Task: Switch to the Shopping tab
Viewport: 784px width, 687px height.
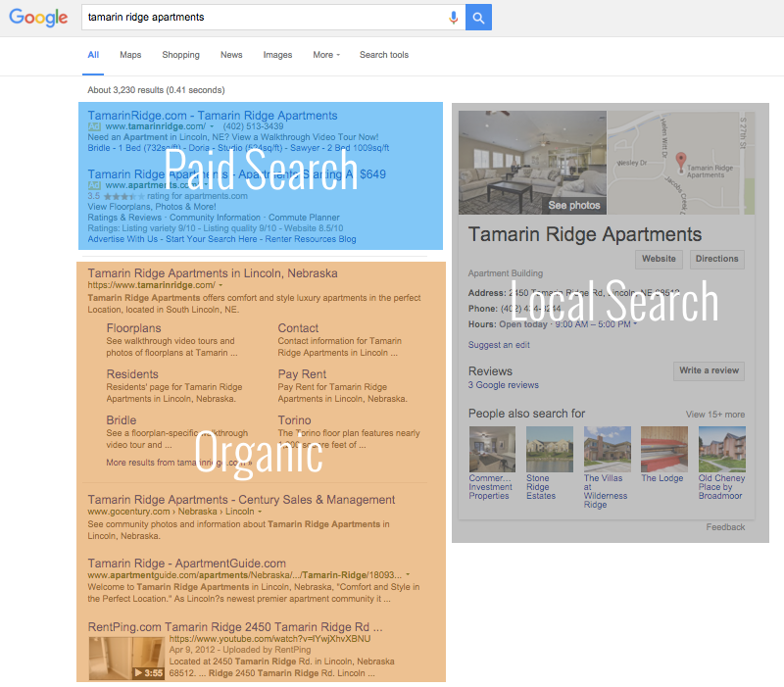Action: (x=180, y=55)
